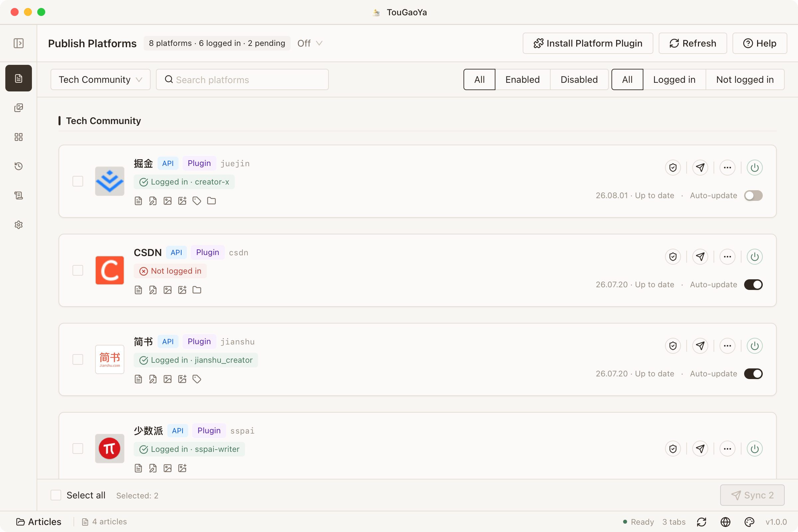Click the power icon on 少数派 card
Screen dimensions: 798x532
(754, 449)
